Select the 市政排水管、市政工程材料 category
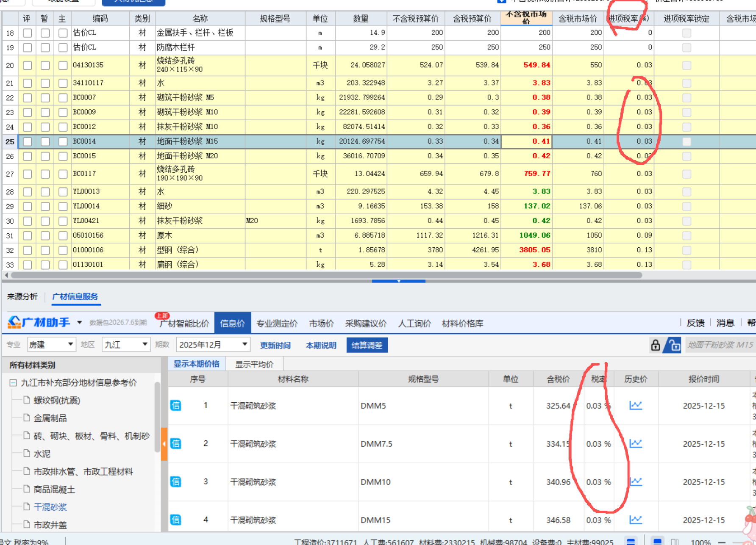This screenshot has width=756, height=545. pos(83,471)
